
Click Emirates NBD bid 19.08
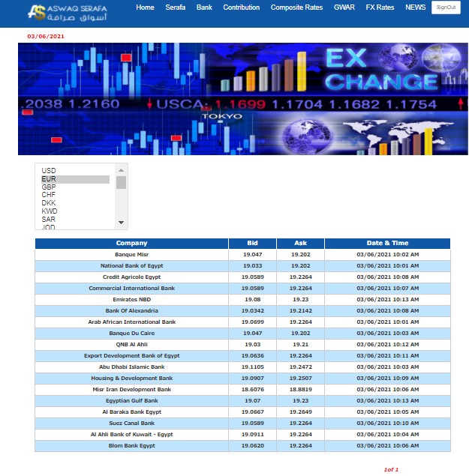point(252,299)
